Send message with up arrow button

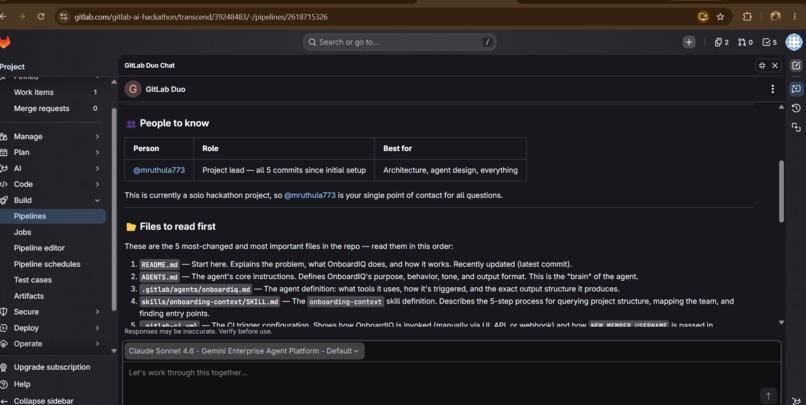pyautogui.click(x=768, y=395)
